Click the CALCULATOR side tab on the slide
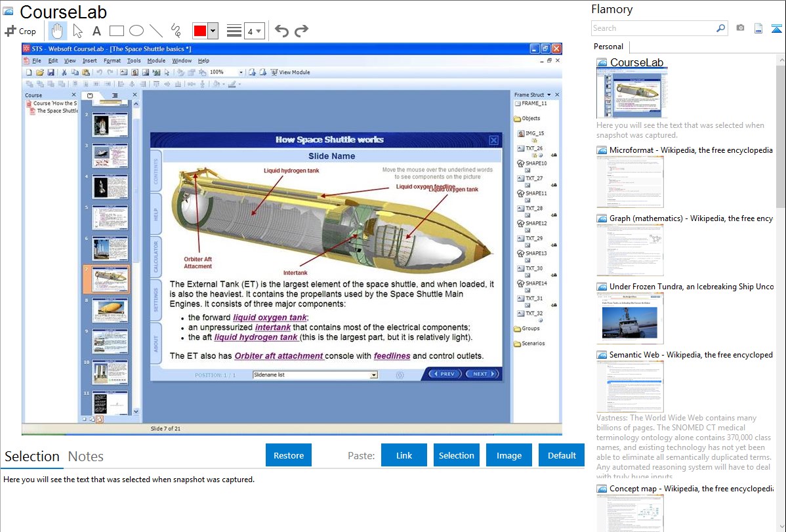 click(x=156, y=256)
